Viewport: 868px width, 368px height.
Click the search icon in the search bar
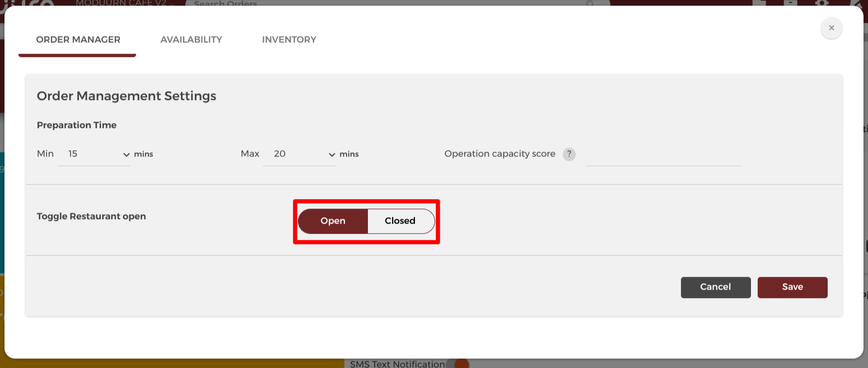tap(590, 4)
